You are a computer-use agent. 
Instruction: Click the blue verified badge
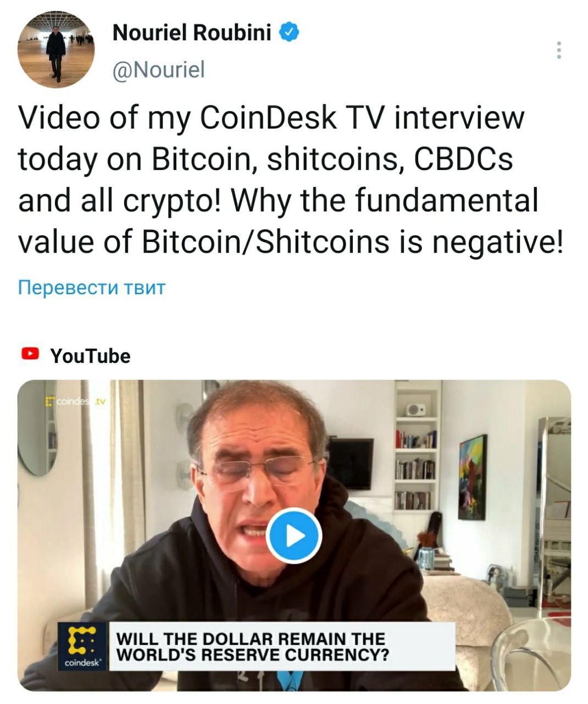pos(290,32)
